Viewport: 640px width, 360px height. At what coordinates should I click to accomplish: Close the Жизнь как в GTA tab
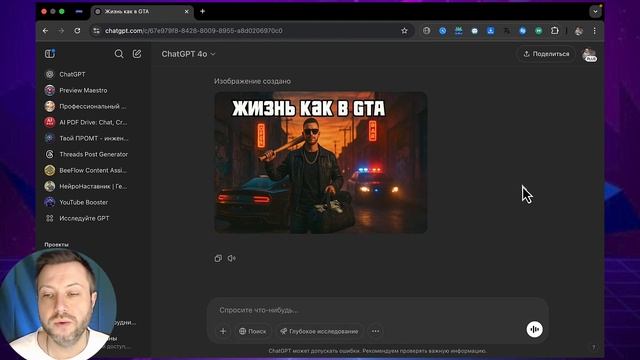coord(187,11)
